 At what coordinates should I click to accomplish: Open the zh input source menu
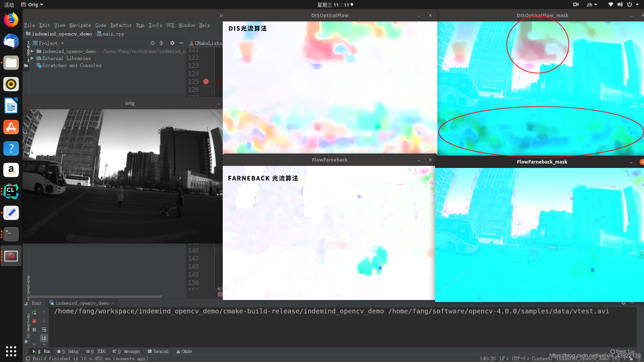(x=592, y=5)
